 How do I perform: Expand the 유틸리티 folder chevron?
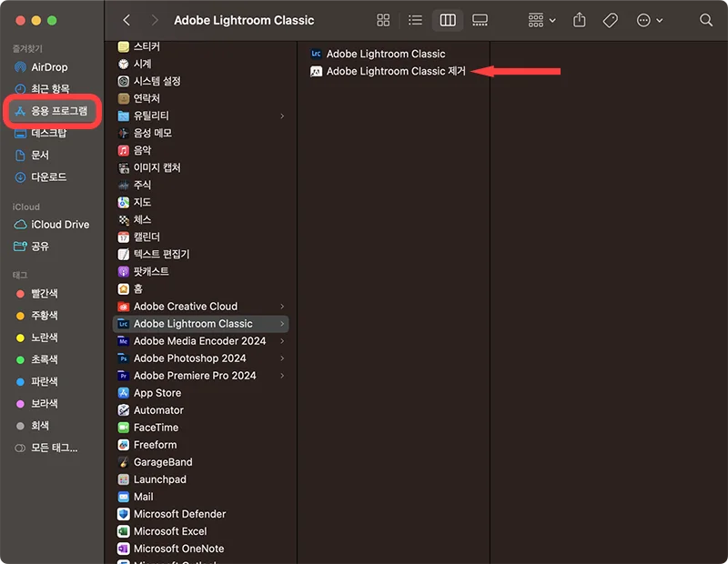[x=282, y=116]
